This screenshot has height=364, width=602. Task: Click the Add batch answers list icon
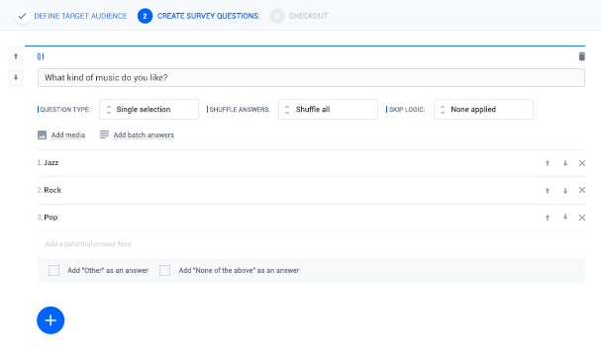pos(104,135)
